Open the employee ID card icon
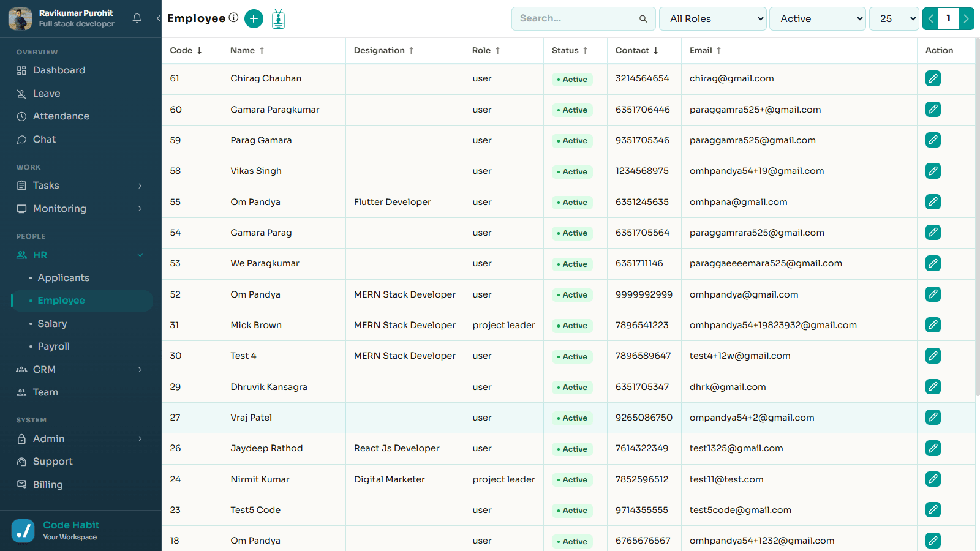 [278, 18]
